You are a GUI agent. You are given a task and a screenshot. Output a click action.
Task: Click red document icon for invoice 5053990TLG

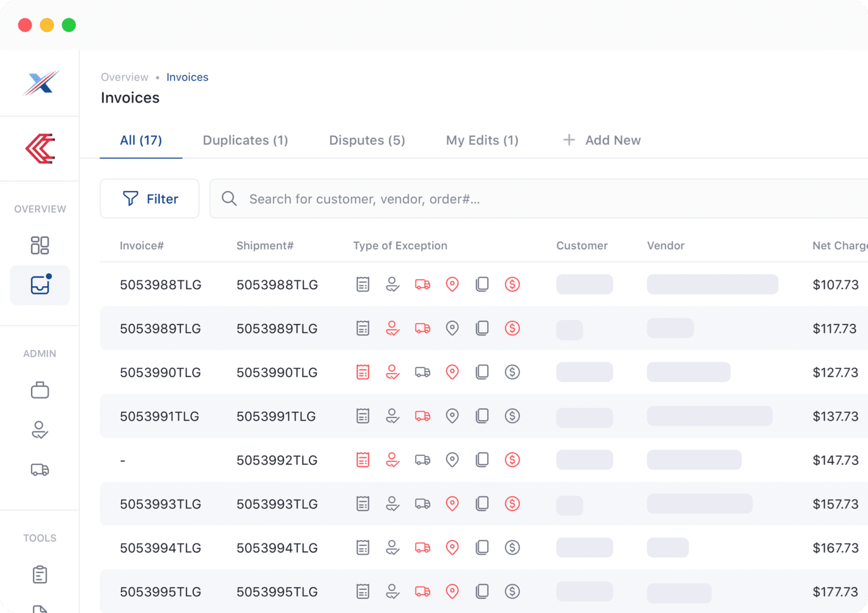(x=363, y=372)
